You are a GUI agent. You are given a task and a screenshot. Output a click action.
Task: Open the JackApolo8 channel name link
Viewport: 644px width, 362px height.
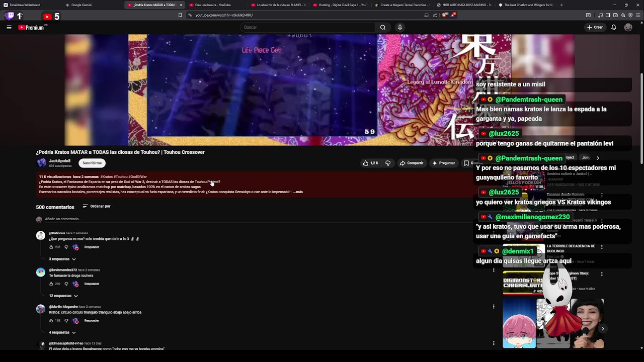(60, 161)
